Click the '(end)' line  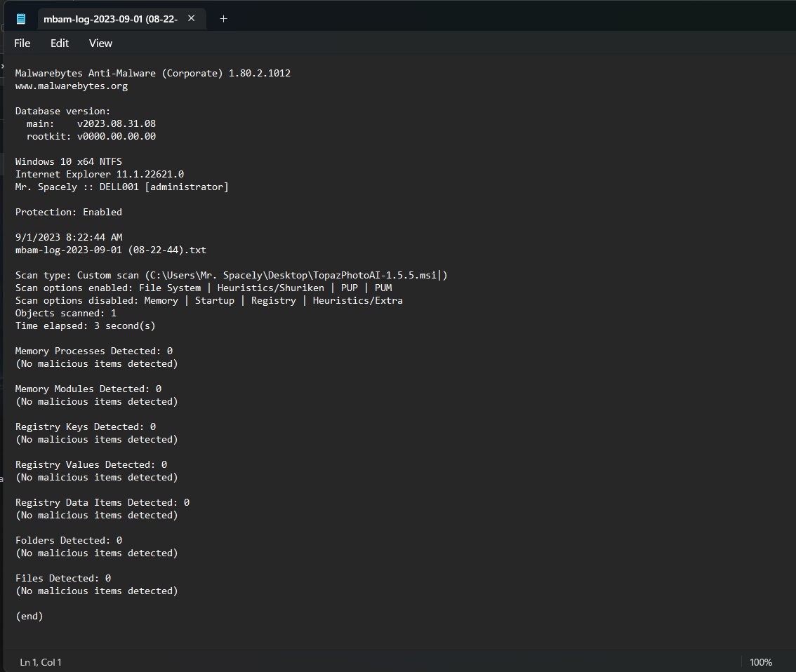tap(29, 616)
